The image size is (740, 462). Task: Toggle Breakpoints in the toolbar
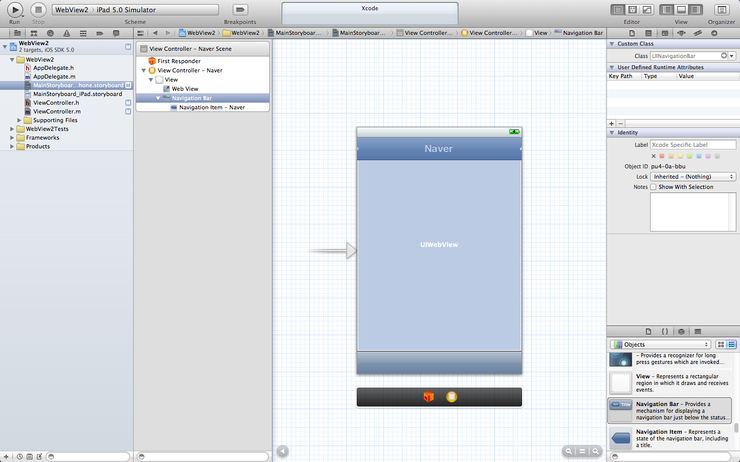[x=240, y=9]
